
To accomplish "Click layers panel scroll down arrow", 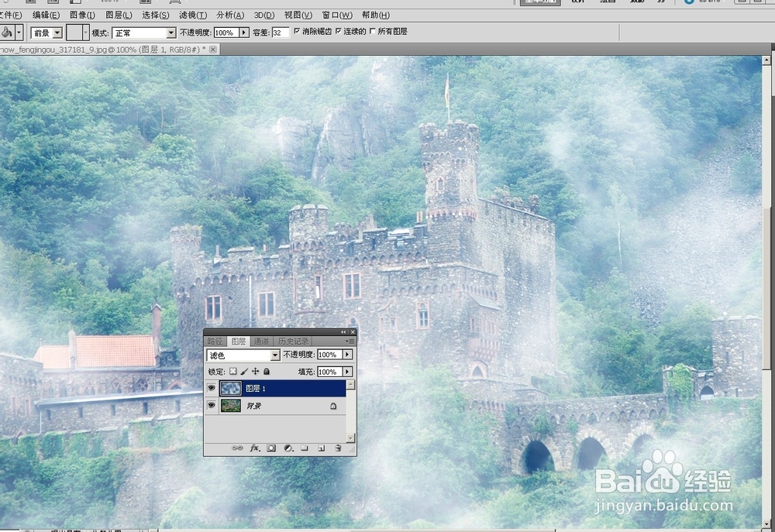I will coord(350,438).
